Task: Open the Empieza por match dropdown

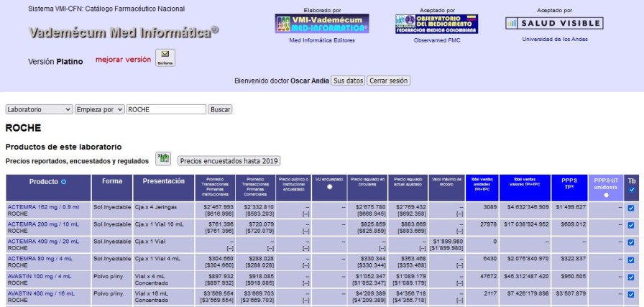Action: [x=99, y=109]
